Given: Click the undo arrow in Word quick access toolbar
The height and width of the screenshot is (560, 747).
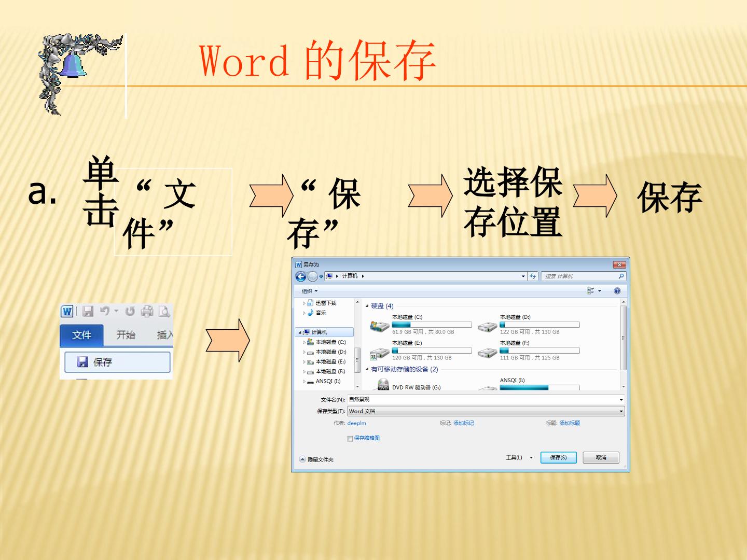Looking at the screenshot, I should tap(105, 311).
